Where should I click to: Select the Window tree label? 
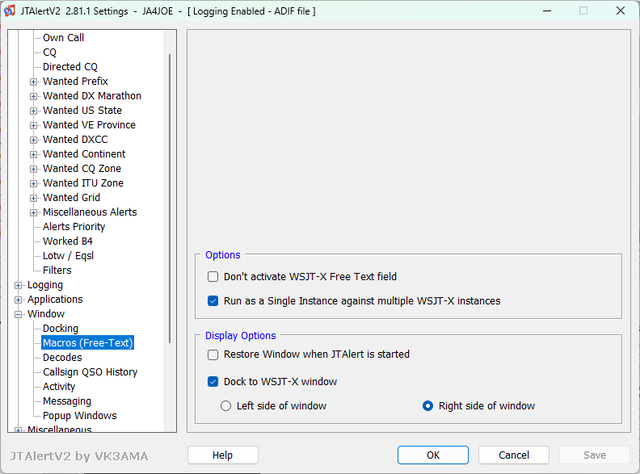click(46, 314)
